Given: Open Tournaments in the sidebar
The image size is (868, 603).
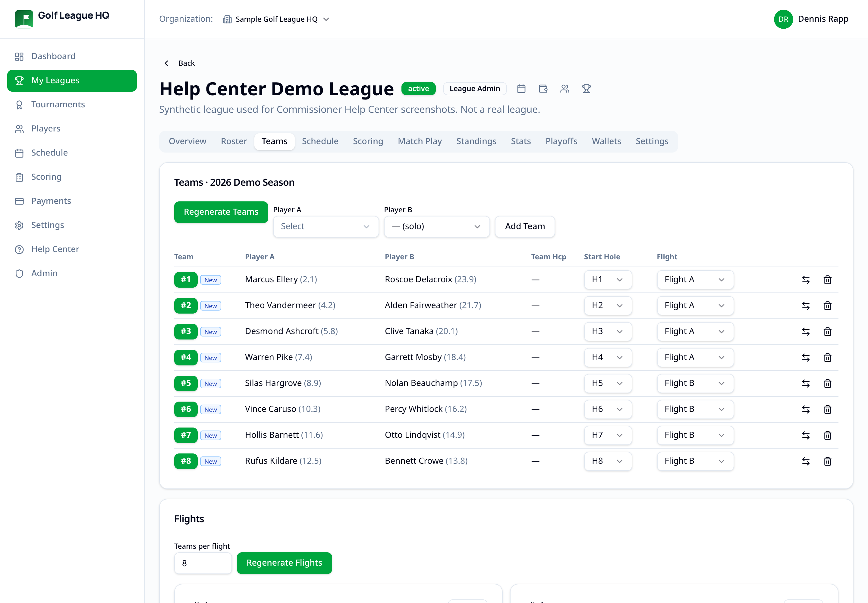Looking at the screenshot, I should [72, 105].
